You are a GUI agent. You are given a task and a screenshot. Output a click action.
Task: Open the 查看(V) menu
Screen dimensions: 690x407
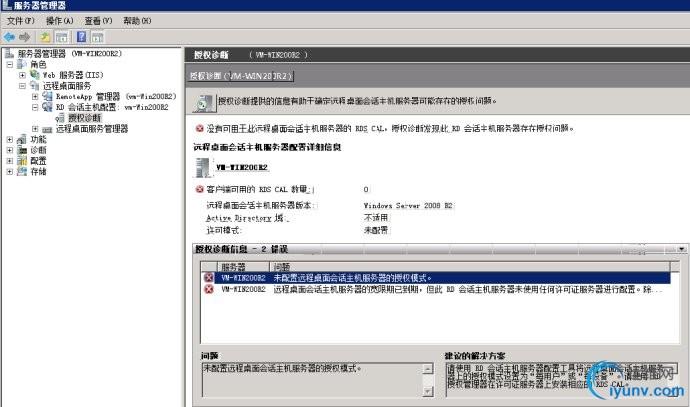98,21
